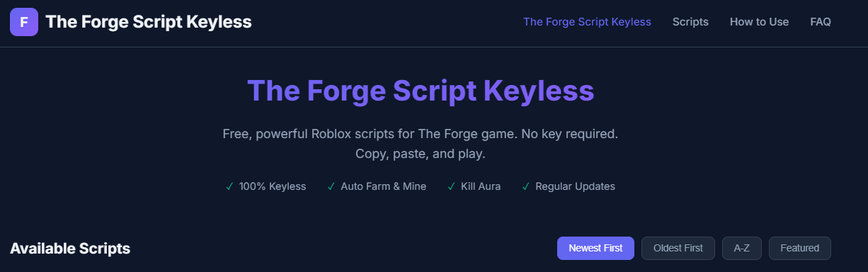Click the purple F logo icon
This screenshot has width=868, height=272.
click(x=24, y=22)
